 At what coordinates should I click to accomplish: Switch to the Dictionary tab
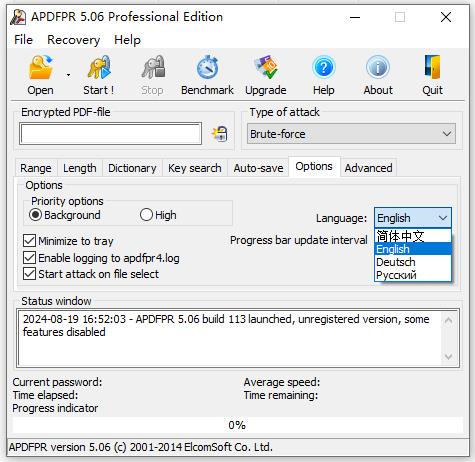[132, 168]
